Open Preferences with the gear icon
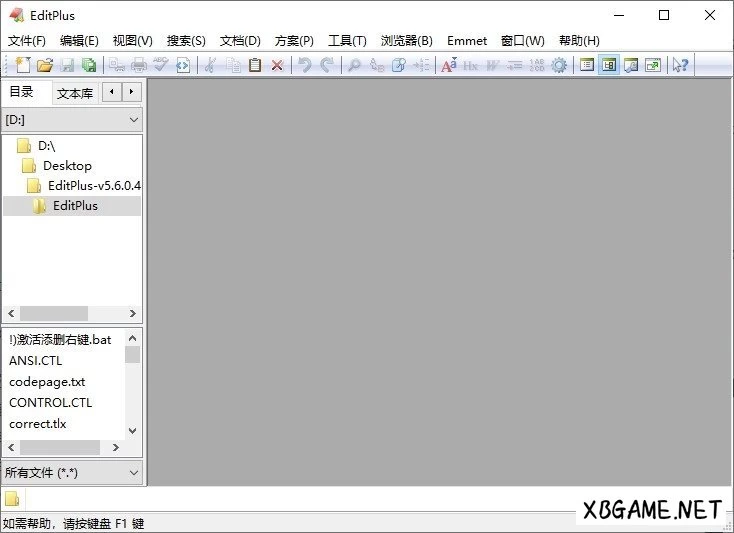The width and height of the screenshot is (734, 533). coord(559,65)
